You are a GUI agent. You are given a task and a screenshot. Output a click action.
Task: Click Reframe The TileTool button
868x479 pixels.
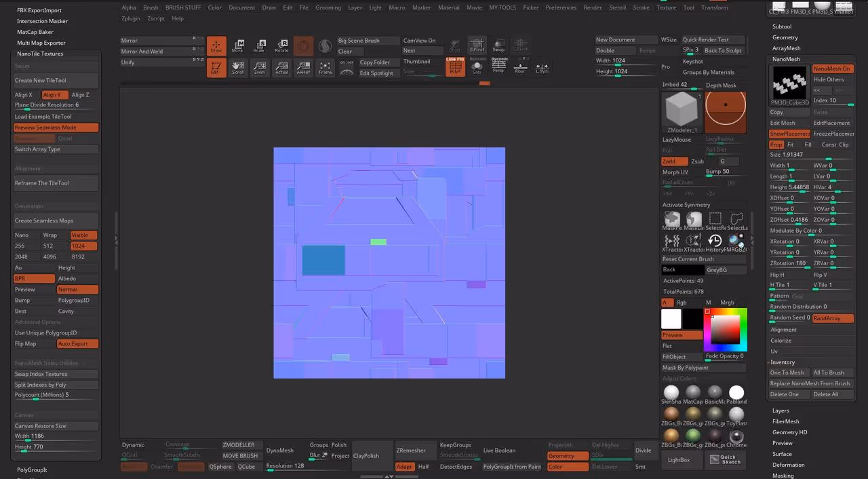click(56, 183)
